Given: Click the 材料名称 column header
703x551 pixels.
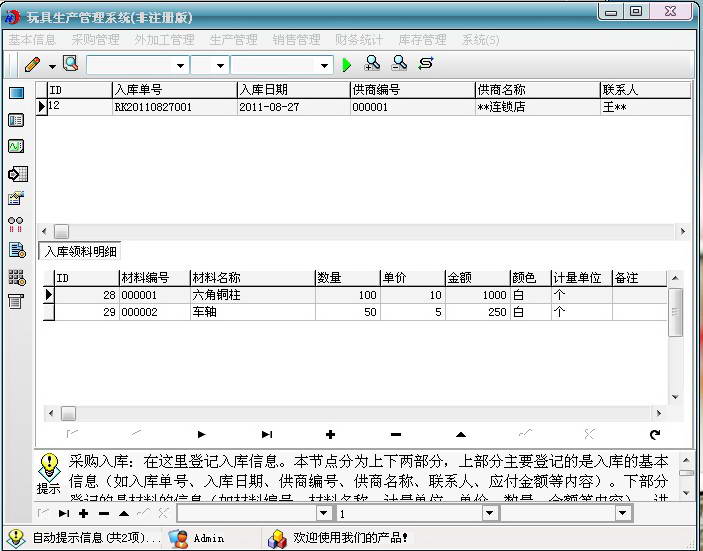Looking at the screenshot, I should click(251, 278).
